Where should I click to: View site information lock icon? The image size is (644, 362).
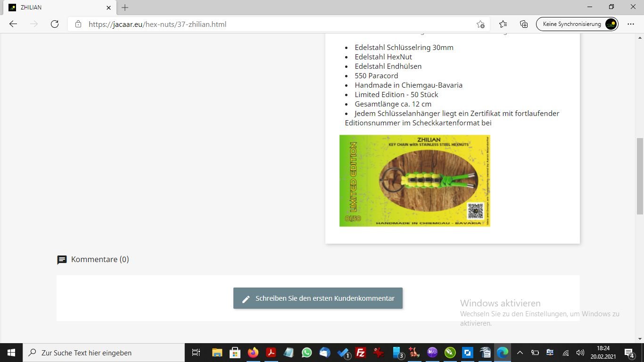pyautogui.click(x=78, y=24)
